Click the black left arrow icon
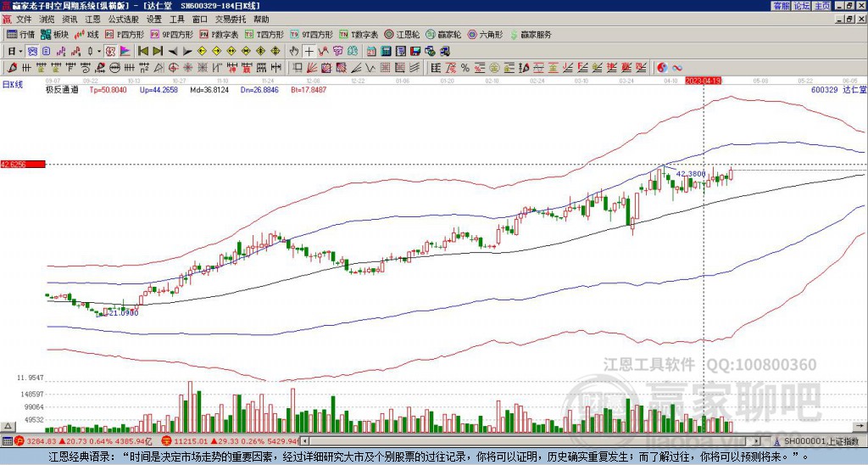This screenshot has width=868, height=465. click(173, 52)
